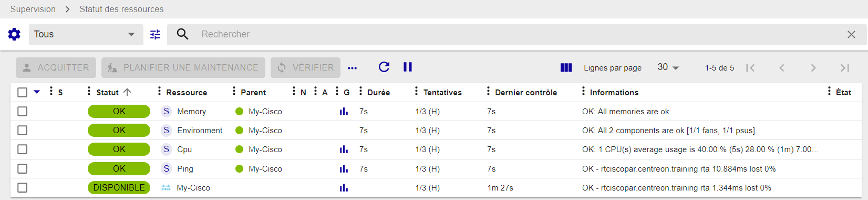Image resolution: width=868 pixels, height=200 pixels.
Task: Select the Memory row checkbox
Action: [22, 112]
